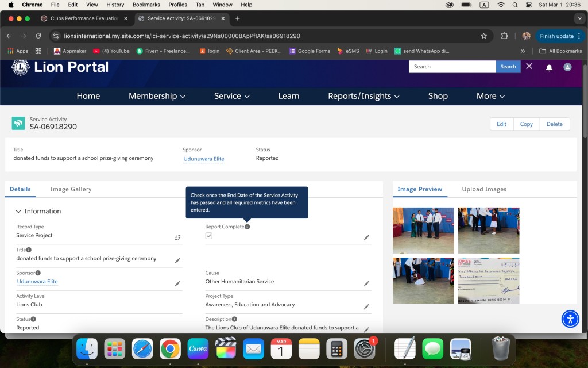Bookmark this page with the star icon
Image resolution: width=588 pixels, height=368 pixels.
pos(483,36)
